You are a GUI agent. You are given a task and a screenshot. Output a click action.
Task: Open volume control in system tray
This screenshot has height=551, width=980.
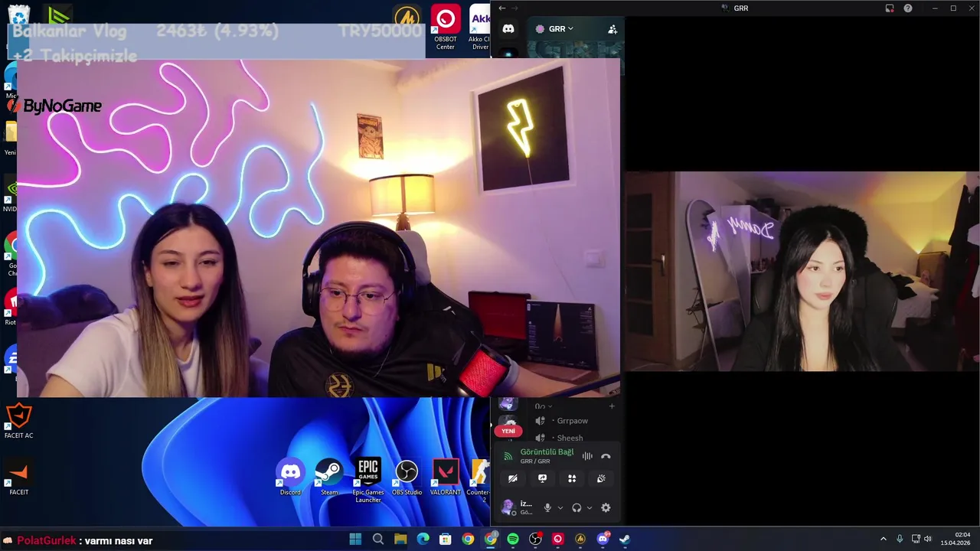pyautogui.click(x=928, y=539)
